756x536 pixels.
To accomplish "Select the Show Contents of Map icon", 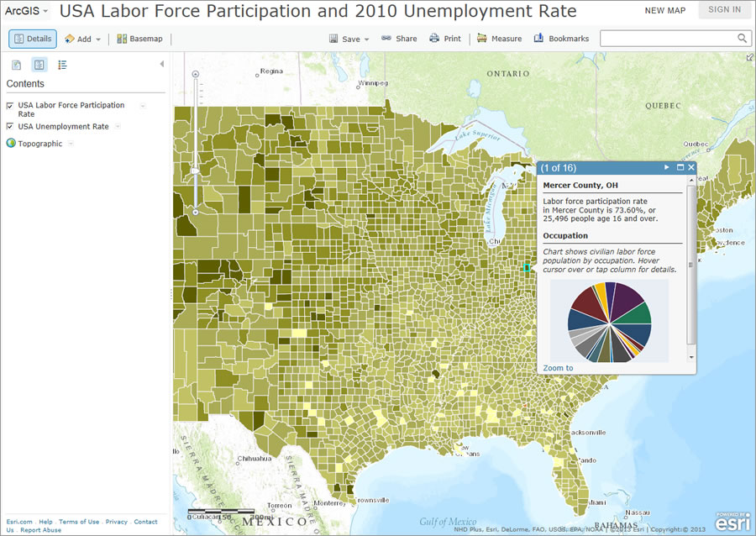I will pos(39,65).
